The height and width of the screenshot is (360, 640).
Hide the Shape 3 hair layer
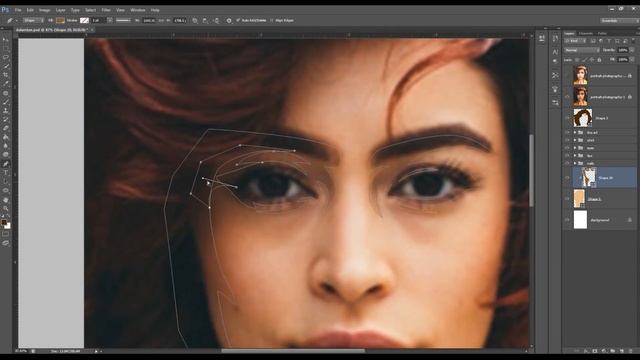[x=567, y=118]
